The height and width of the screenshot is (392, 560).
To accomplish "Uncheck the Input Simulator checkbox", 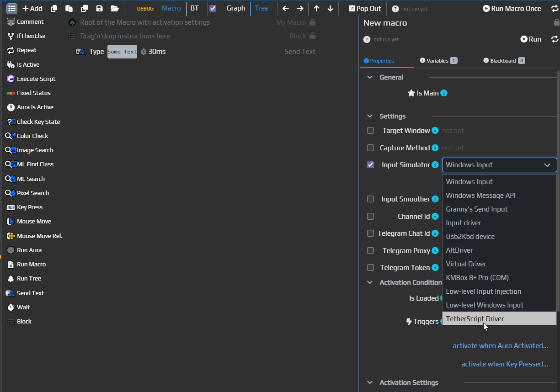I will tap(371, 165).
